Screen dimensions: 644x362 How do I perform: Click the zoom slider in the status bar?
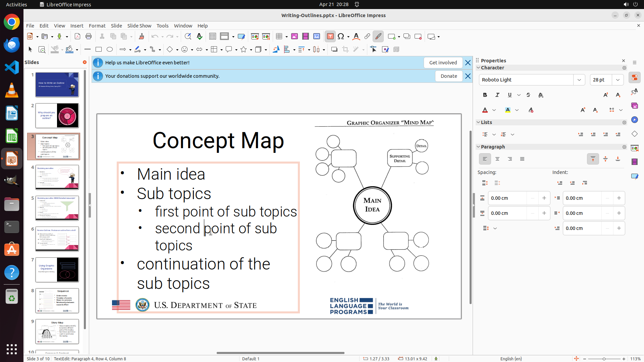(604, 359)
